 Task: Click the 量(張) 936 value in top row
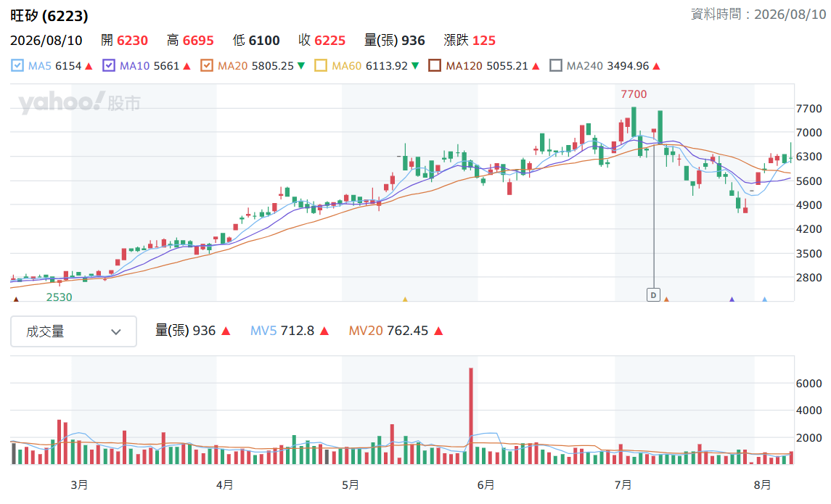394,40
